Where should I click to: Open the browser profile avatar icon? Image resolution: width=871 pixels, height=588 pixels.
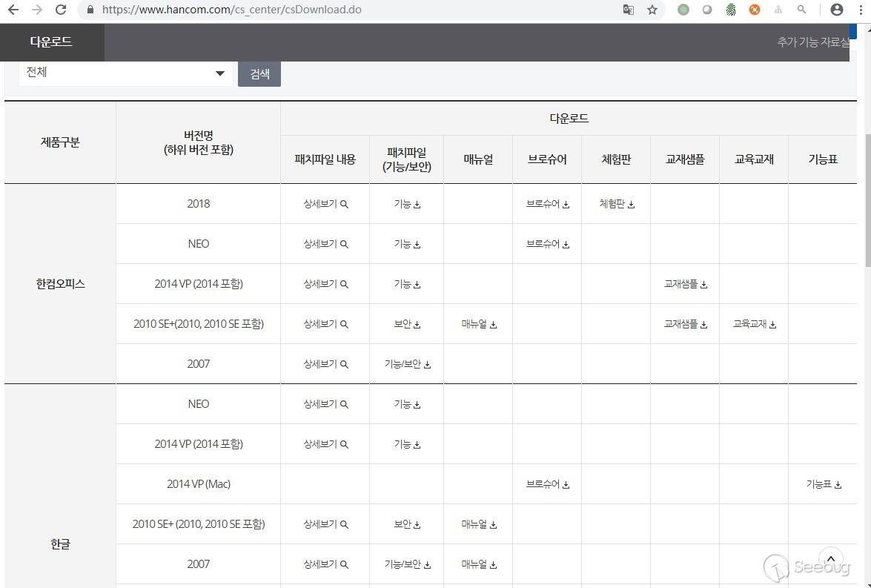click(x=837, y=10)
